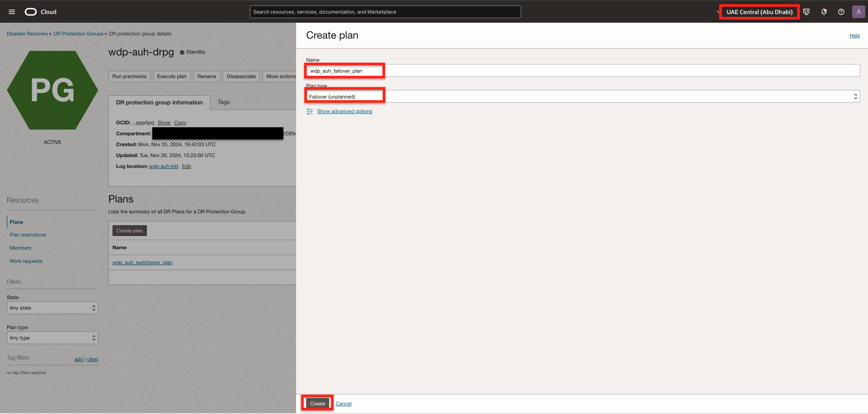This screenshot has width=868, height=414.
Task: Select Plan executions in Resources
Action: [x=28, y=235]
